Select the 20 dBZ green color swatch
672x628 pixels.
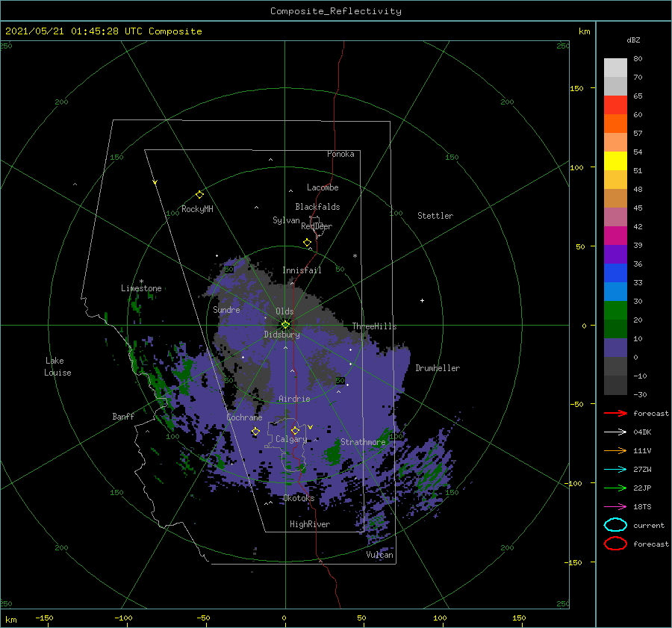pos(615,329)
